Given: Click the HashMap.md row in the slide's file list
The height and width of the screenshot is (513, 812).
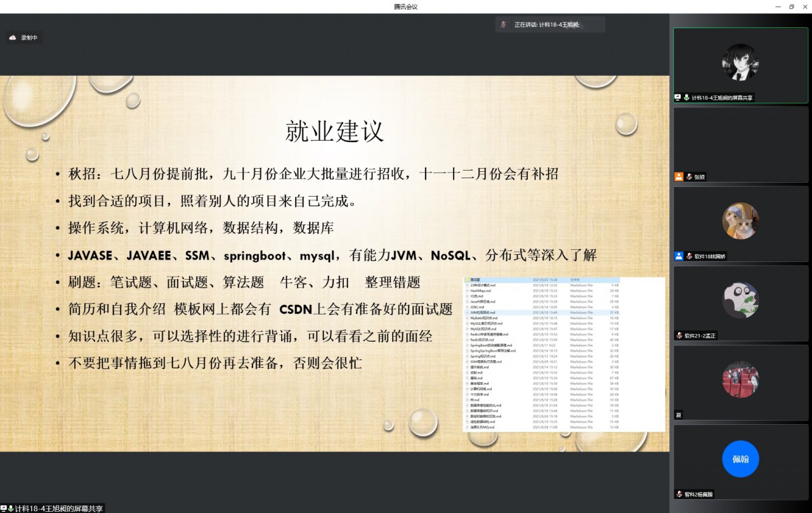Looking at the screenshot, I should 542,290.
